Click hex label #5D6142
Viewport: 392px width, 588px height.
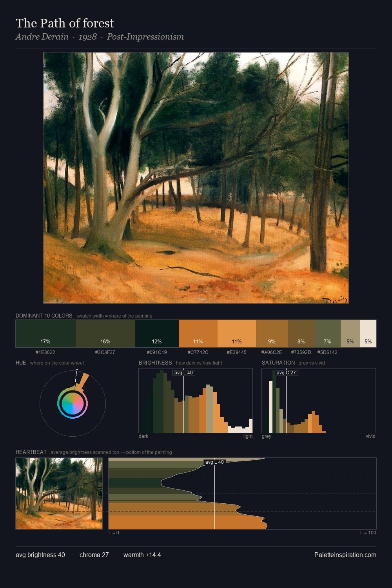point(327,352)
